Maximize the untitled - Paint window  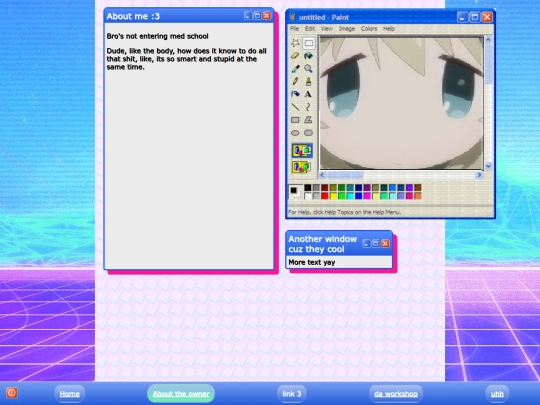475,17
